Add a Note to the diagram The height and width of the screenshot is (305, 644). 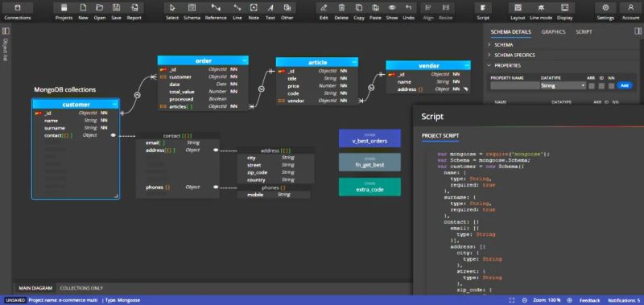click(x=254, y=11)
